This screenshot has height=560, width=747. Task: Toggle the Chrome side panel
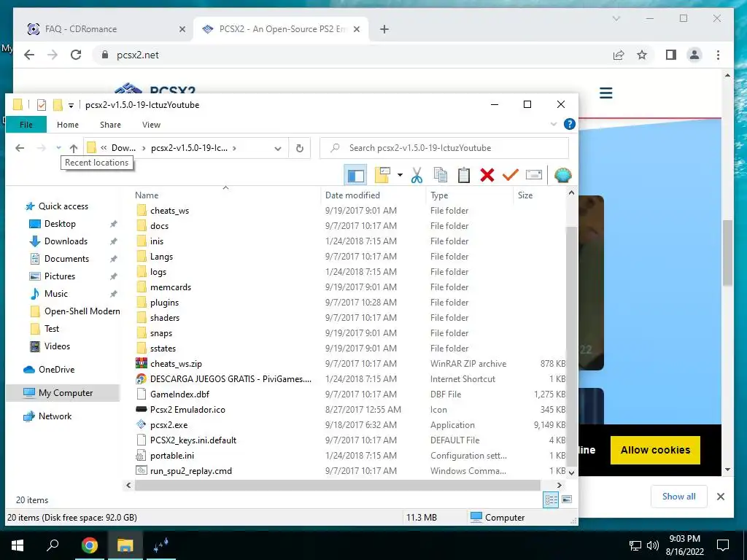pyautogui.click(x=671, y=55)
